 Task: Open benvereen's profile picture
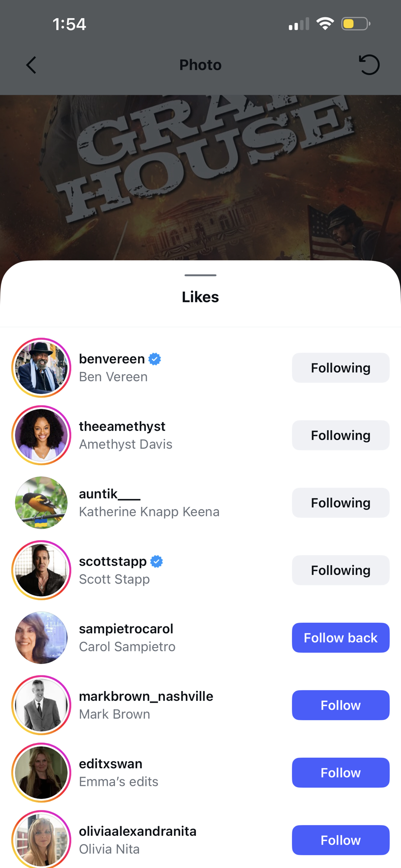coord(41,368)
